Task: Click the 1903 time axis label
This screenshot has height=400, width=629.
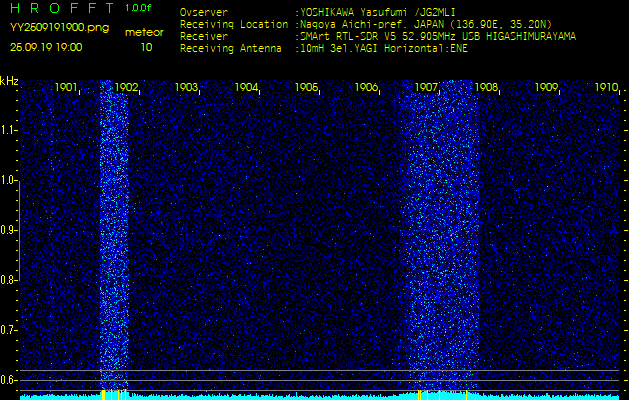Action: pos(186,87)
